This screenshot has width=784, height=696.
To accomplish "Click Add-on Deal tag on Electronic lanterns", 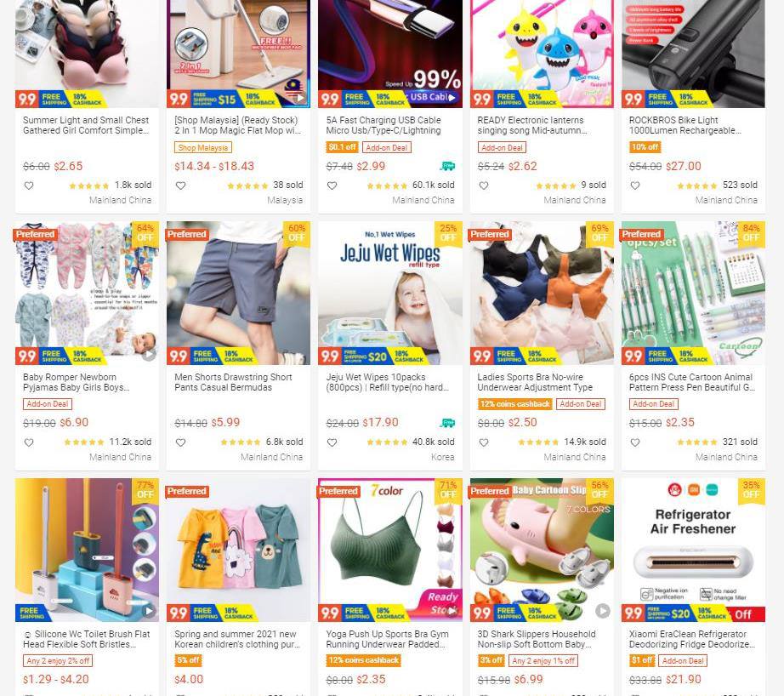I will [502, 147].
